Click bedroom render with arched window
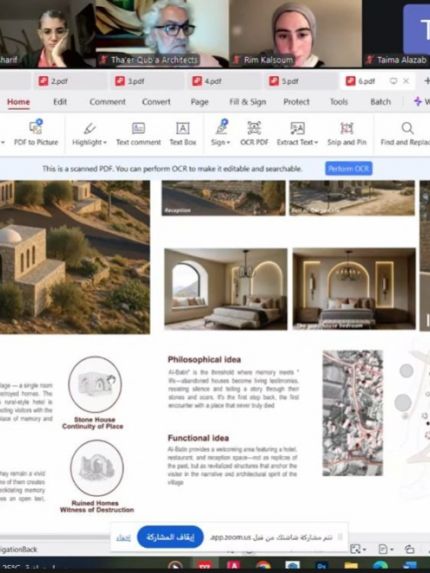 click(226, 289)
